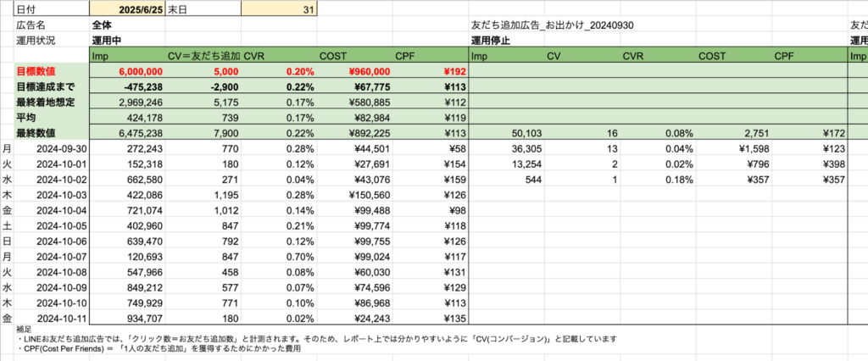Select the 0.70% CVR cell
This screenshot has height=361, width=868.
pos(279,257)
